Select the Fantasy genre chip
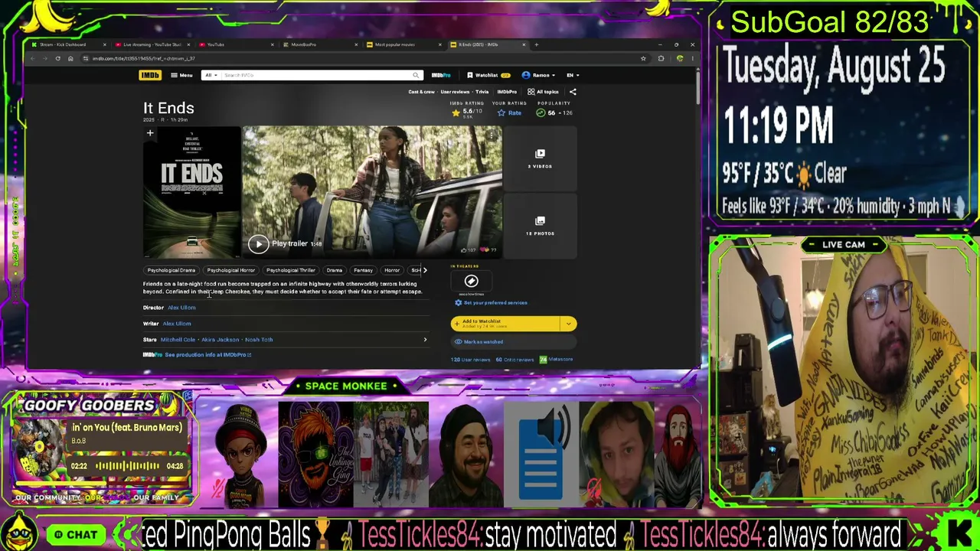The image size is (980, 551). tap(363, 270)
